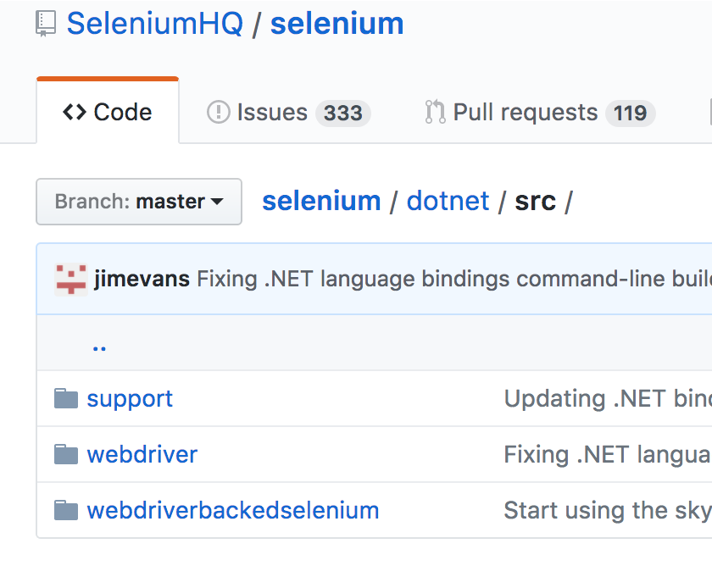Click the current 'src' breadcrumb text

[536, 201]
